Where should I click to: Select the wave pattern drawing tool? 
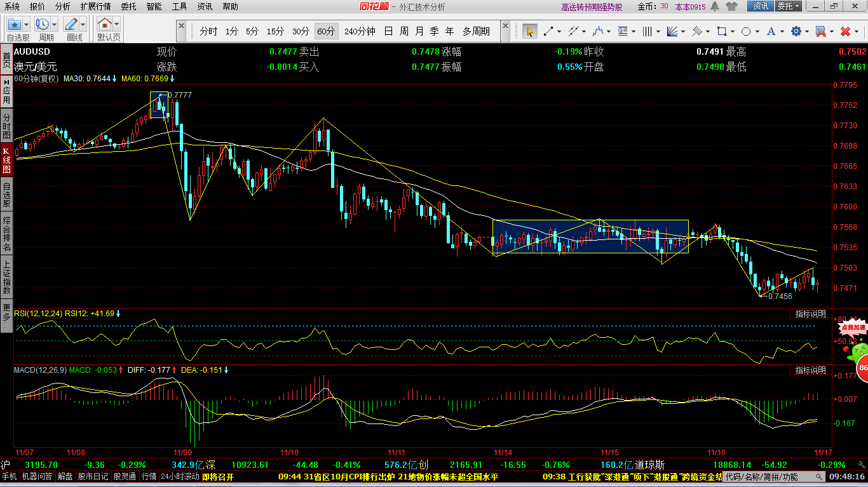(598, 31)
